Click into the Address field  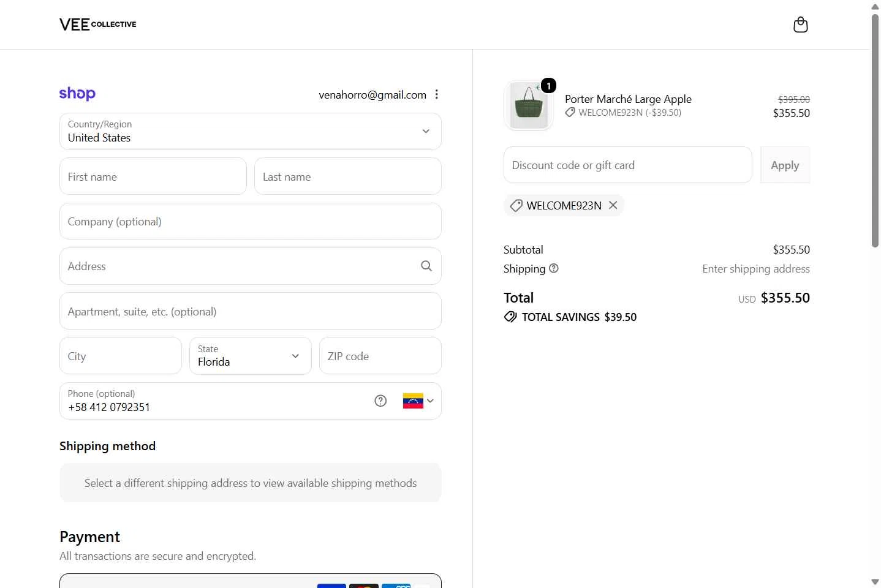[251, 266]
